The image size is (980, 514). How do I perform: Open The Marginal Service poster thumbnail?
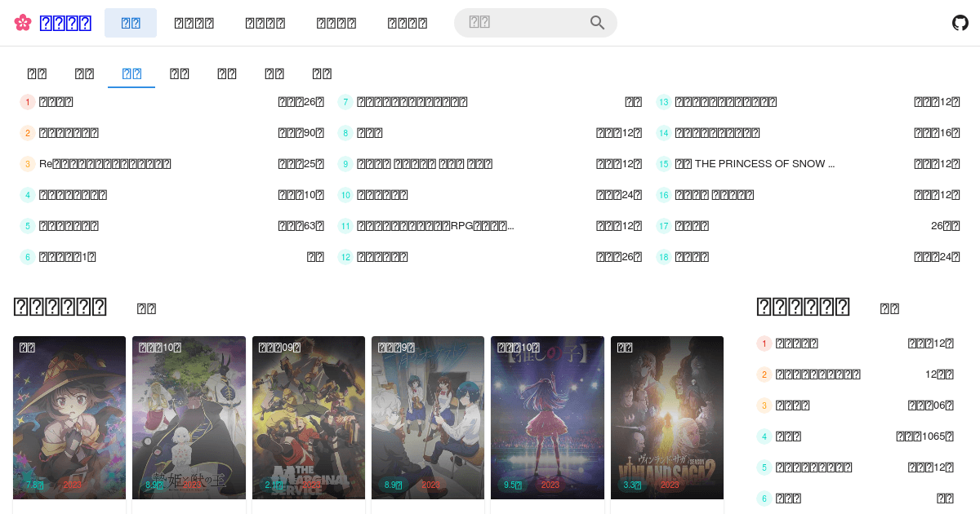click(x=309, y=416)
